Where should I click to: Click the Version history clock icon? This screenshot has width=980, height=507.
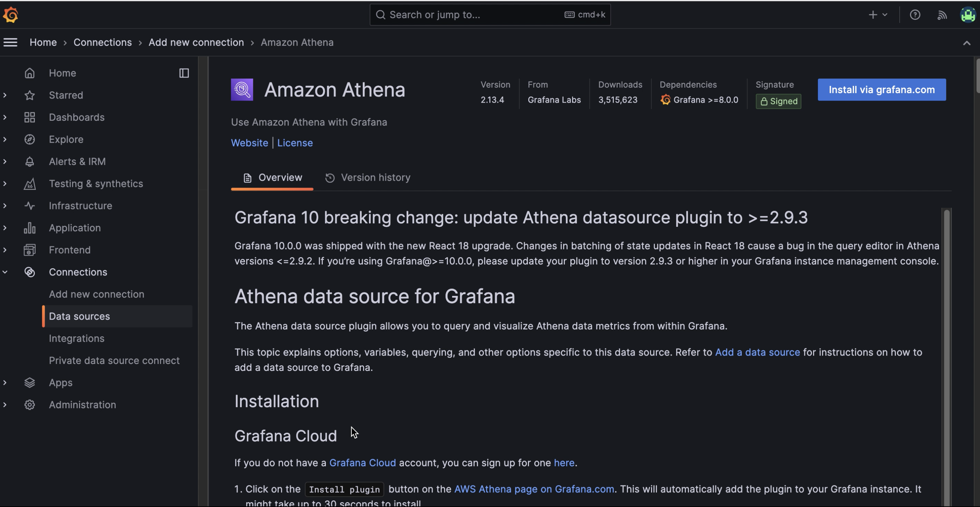(x=330, y=178)
